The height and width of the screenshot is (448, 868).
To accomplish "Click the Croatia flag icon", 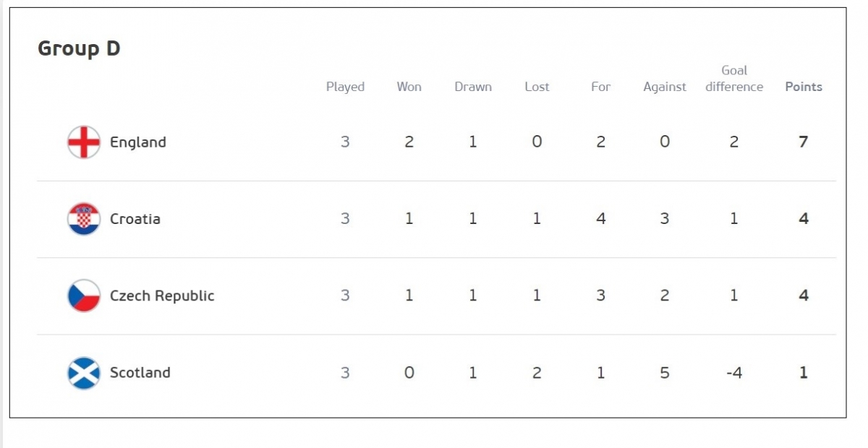I will [x=84, y=219].
